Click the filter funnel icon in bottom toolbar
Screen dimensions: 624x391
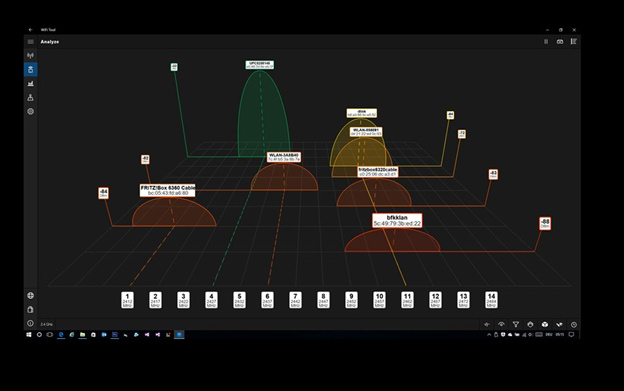(x=516, y=325)
